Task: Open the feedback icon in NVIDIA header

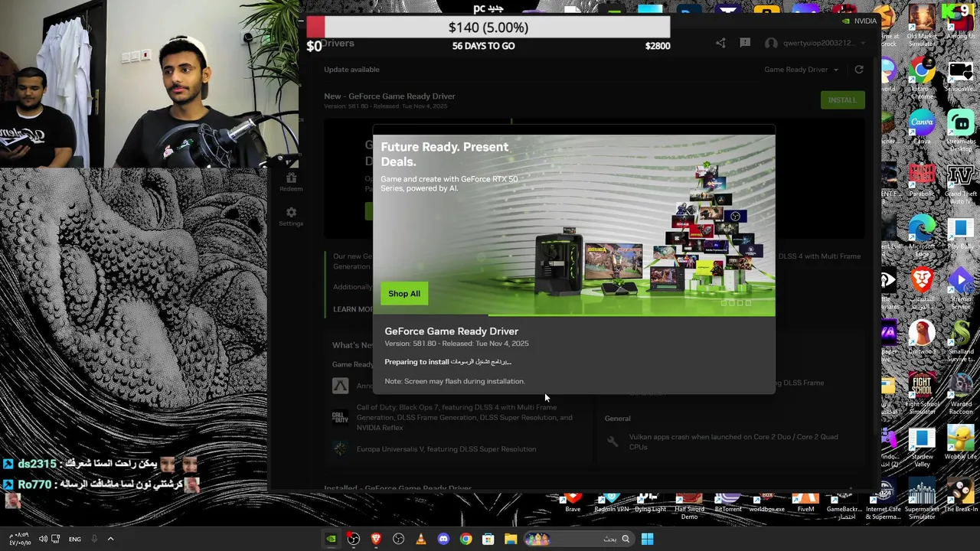Action: 745,43
